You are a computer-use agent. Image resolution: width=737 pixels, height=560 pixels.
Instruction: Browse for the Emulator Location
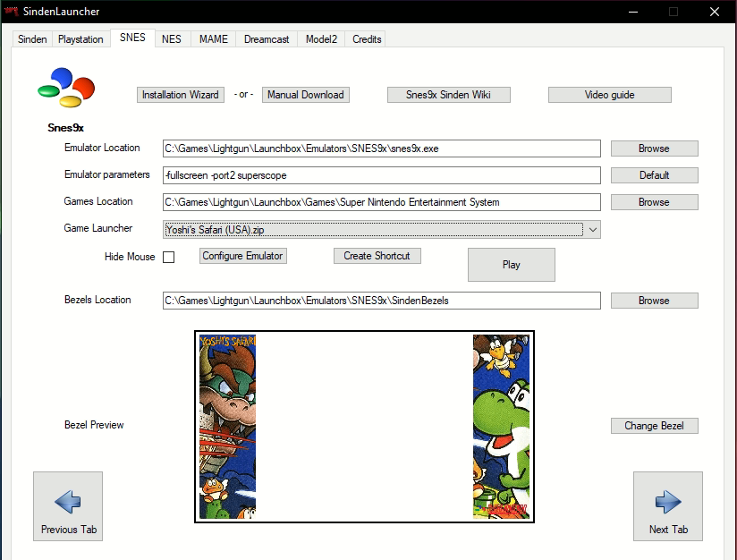[655, 148]
